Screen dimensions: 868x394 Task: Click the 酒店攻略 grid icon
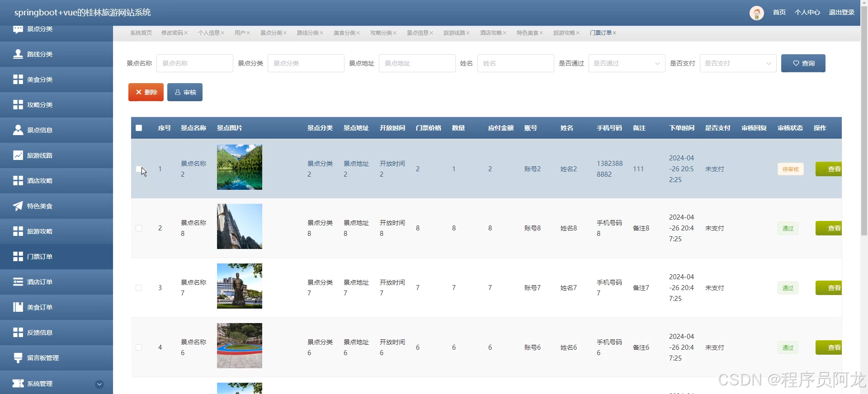pos(18,181)
